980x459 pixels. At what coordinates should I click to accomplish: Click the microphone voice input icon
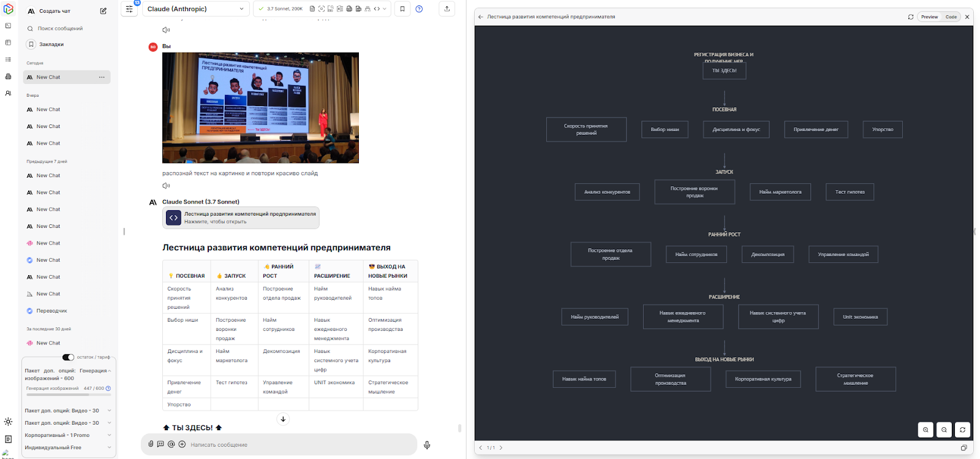[427, 445]
